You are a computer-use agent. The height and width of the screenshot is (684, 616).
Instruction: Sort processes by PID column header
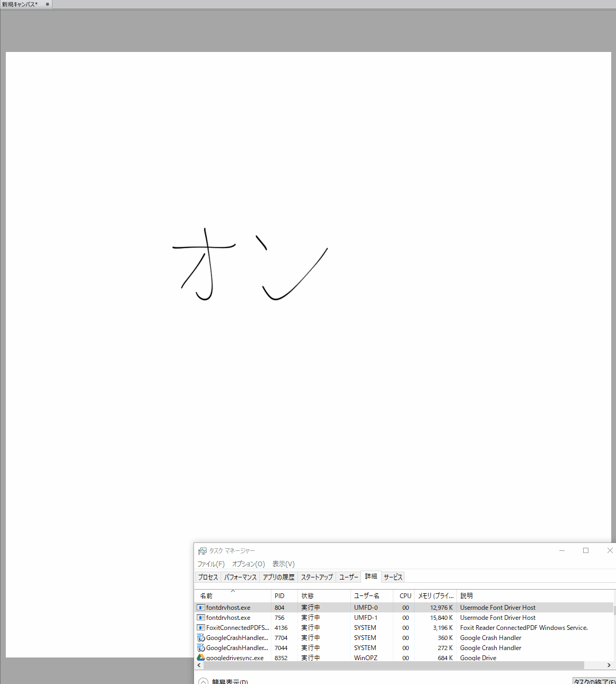284,595
